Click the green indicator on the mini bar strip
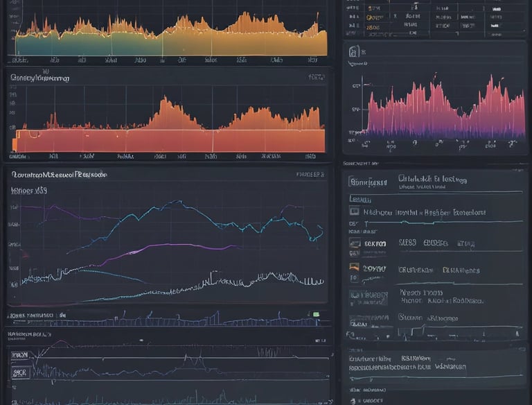 pos(316,315)
